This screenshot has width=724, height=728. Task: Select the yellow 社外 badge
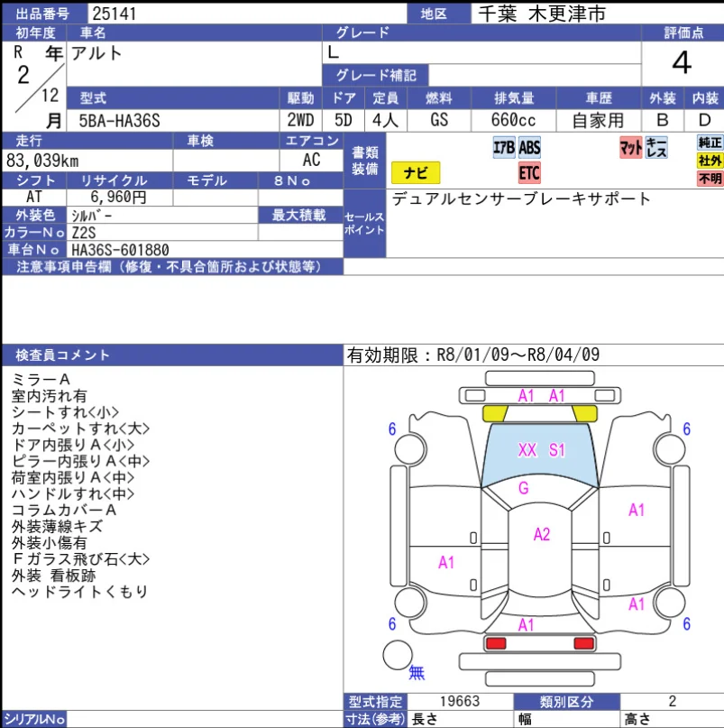[710, 161]
